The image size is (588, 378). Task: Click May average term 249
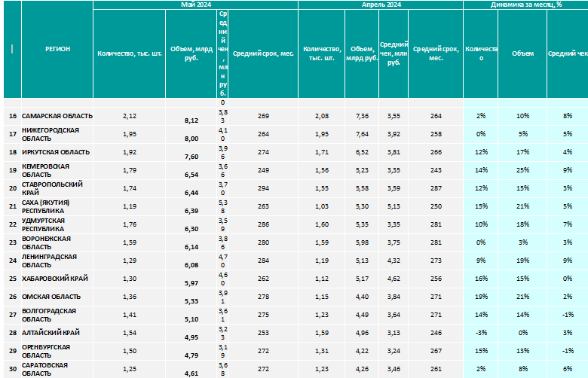[x=263, y=170]
